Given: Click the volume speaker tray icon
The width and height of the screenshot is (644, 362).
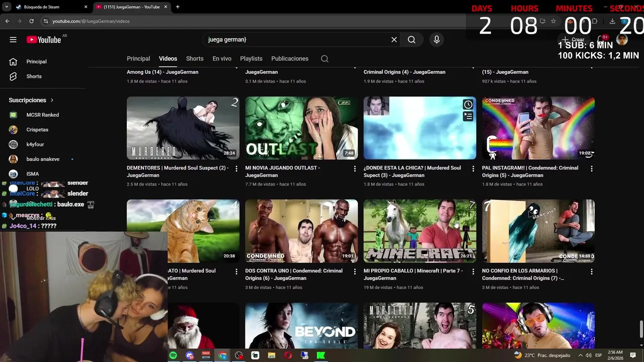Looking at the screenshot, I should pyautogui.click(x=589, y=355).
